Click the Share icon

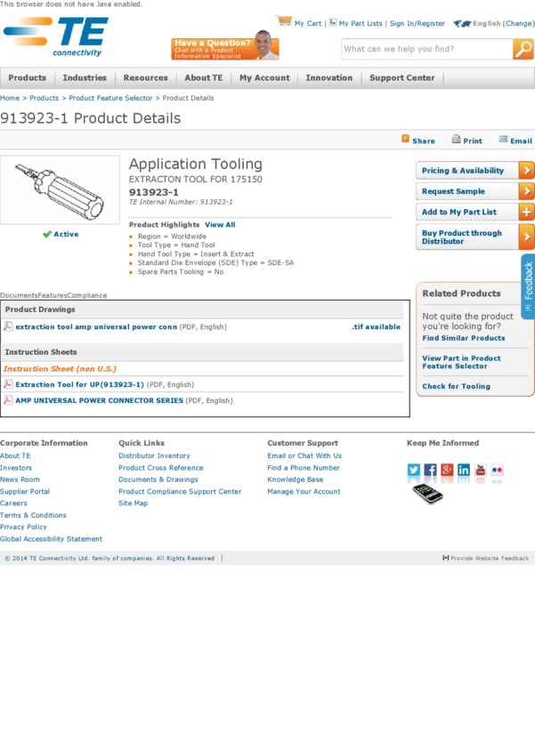click(406, 139)
